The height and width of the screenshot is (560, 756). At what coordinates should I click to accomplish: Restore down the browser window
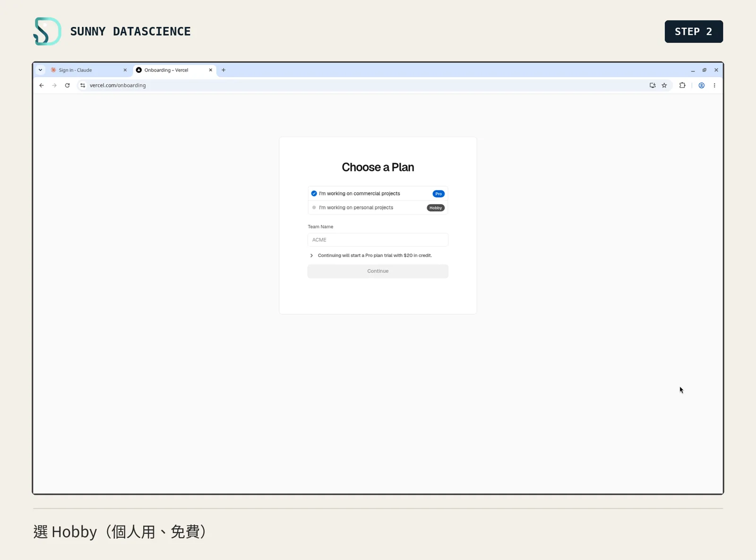(x=704, y=70)
